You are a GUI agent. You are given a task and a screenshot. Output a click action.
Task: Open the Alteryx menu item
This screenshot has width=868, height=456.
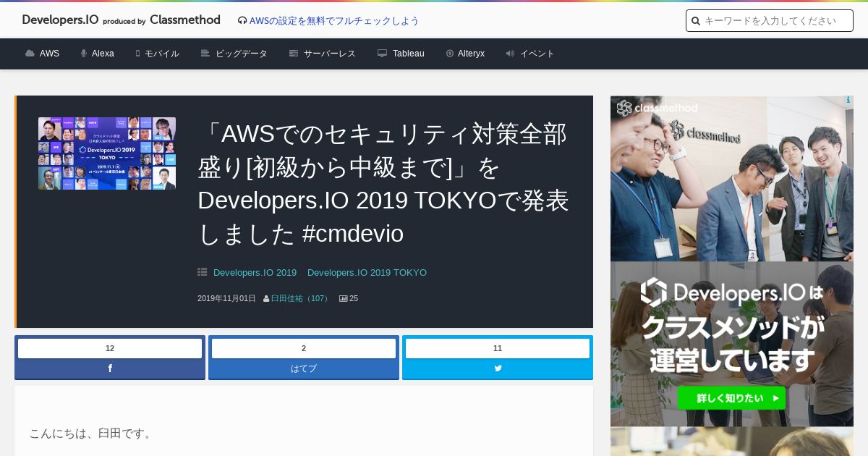471,54
